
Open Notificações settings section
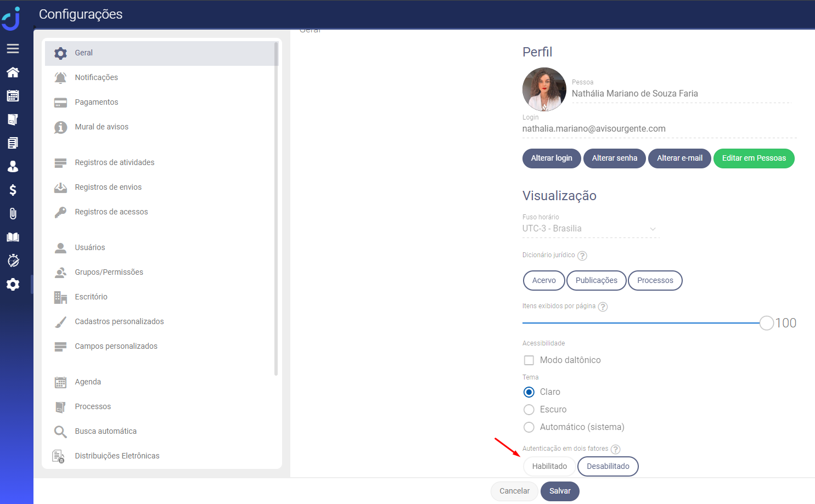coord(97,77)
